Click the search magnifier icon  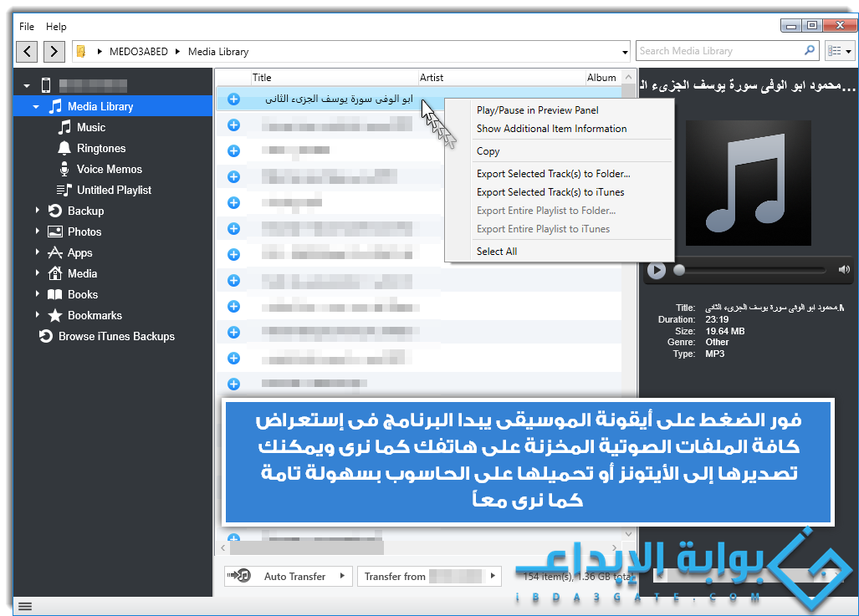pyautogui.click(x=809, y=50)
